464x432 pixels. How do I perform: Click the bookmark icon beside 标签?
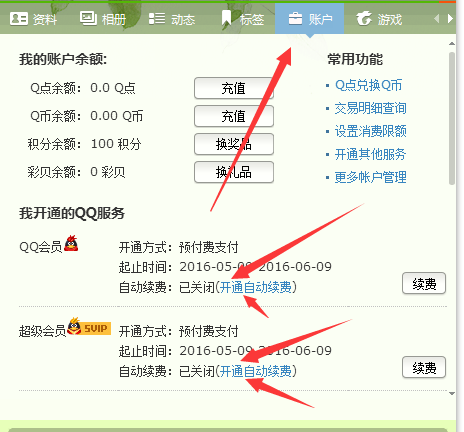click(227, 18)
